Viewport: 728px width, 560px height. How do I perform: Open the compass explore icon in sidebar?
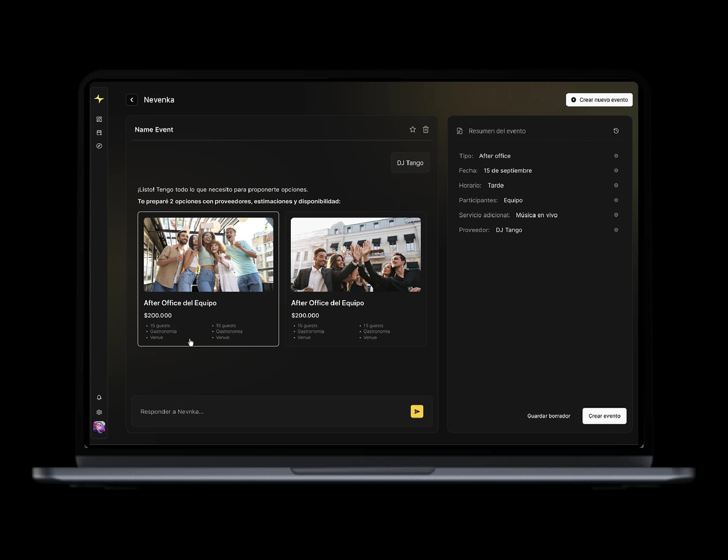[x=99, y=146]
